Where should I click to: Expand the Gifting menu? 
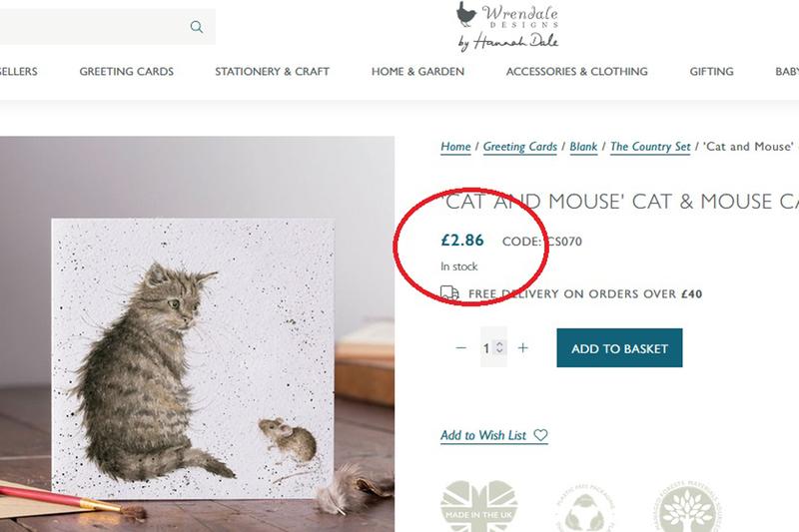pos(711,72)
